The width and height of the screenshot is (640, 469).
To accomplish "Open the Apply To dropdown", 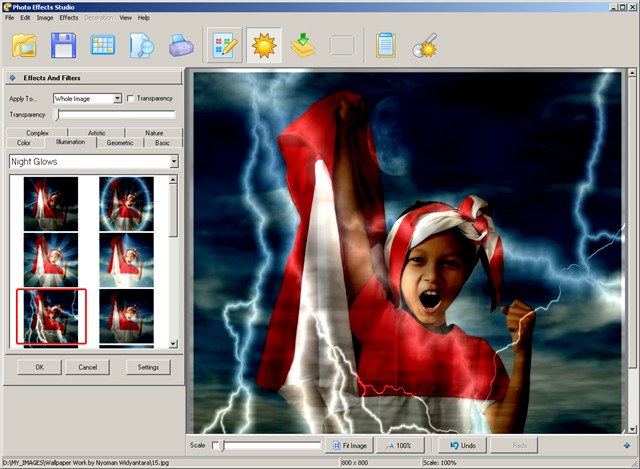I will (x=117, y=98).
